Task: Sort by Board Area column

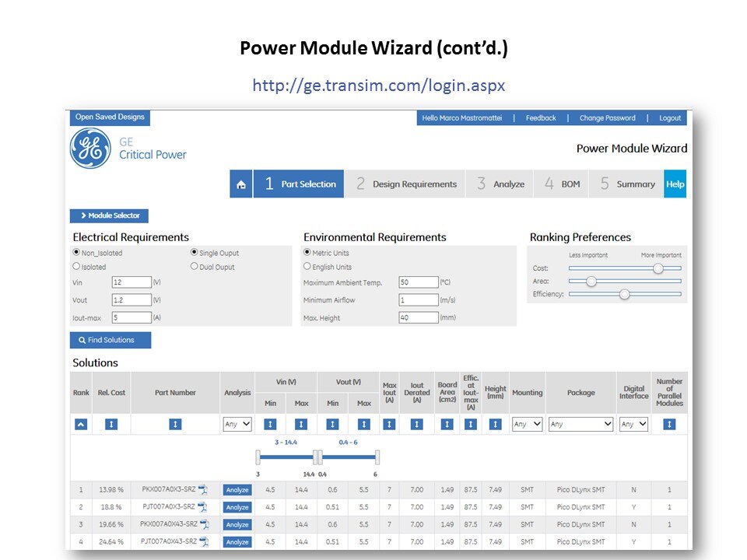Action: point(447,424)
